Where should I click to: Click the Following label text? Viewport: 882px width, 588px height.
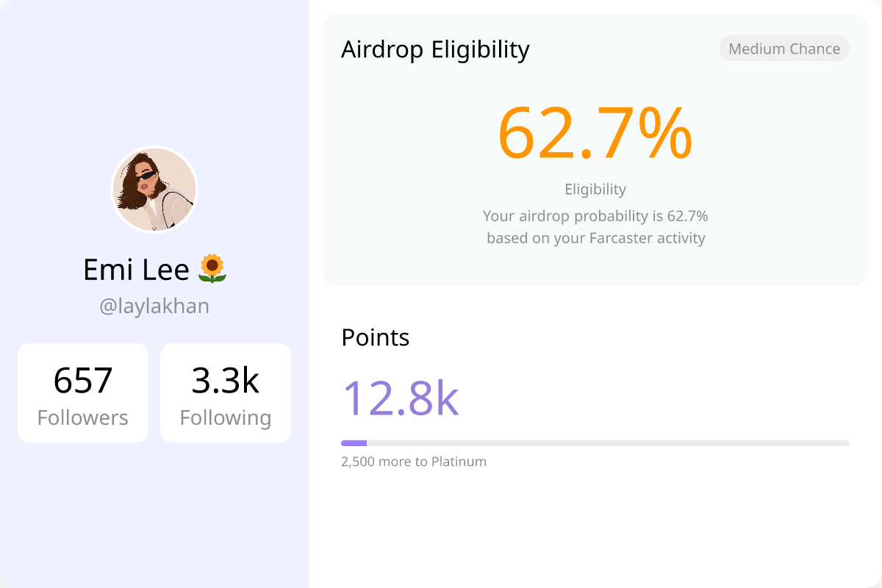pos(226,417)
